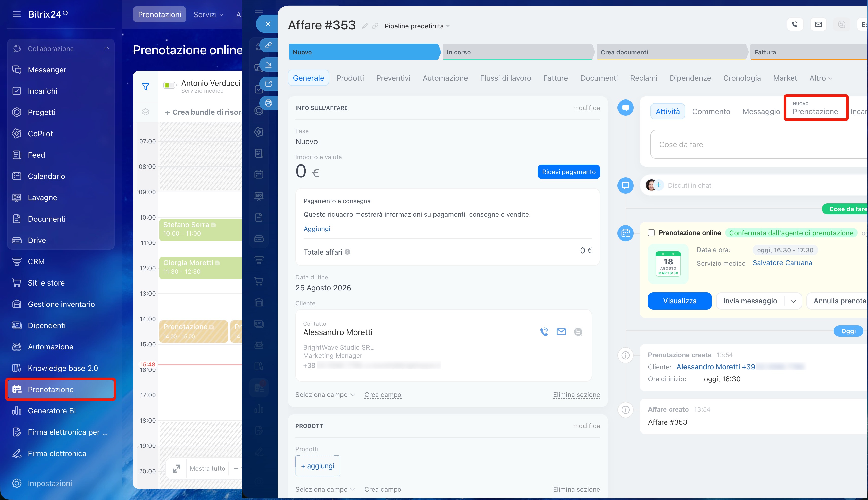Open the Pipeline predefinita dropdown

tap(417, 26)
